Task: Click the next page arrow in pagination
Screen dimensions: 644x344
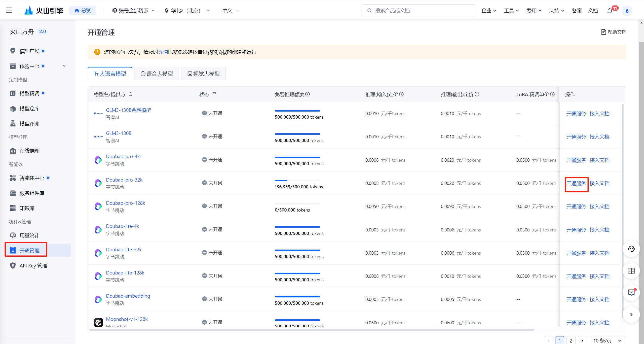Action: click(582, 340)
